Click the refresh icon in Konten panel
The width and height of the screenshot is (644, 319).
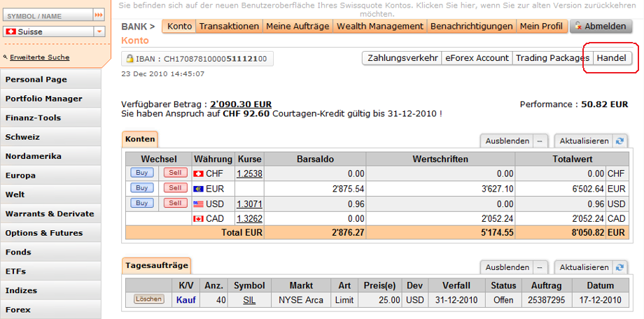pos(619,141)
